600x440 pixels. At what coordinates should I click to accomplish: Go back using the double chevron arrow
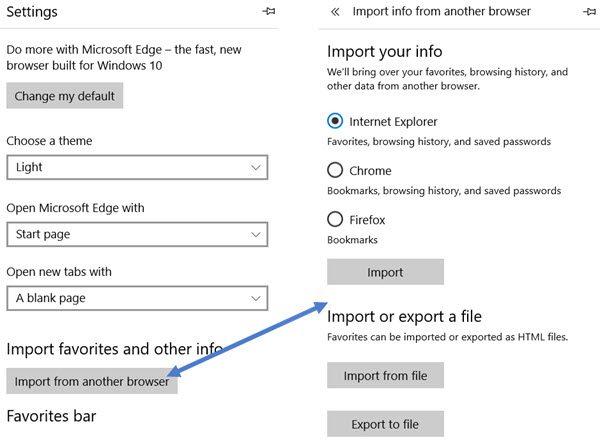335,12
